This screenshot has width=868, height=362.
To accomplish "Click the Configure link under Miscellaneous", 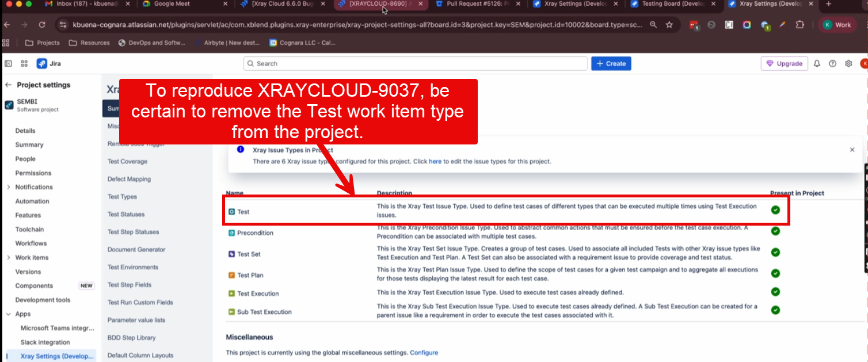I will (424, 352).
